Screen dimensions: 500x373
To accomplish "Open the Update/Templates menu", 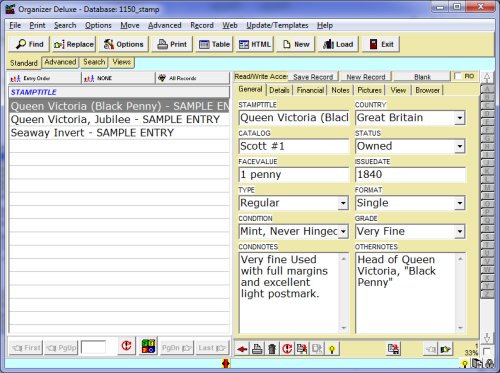I will click(277, 25).
